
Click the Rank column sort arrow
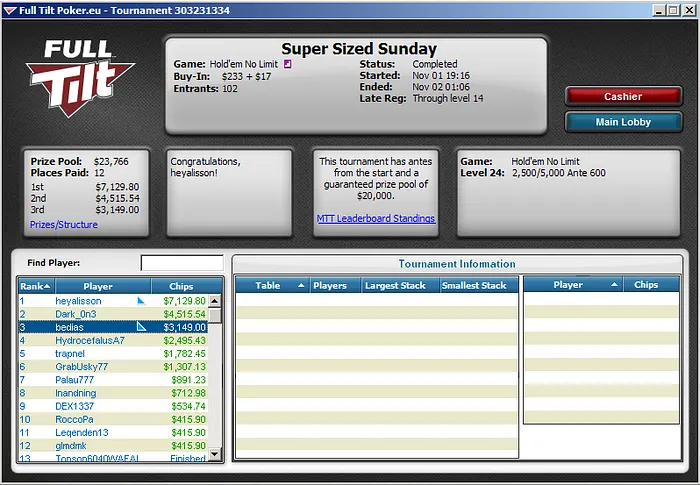(46, 286)
